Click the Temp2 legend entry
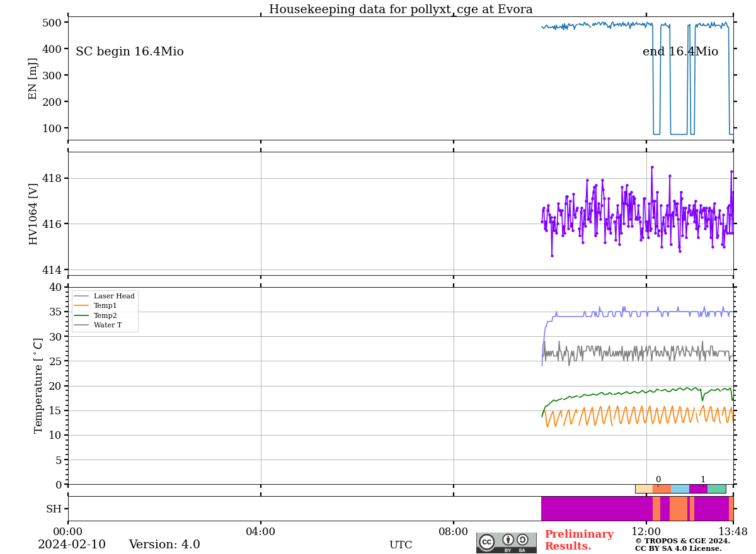 95,315
